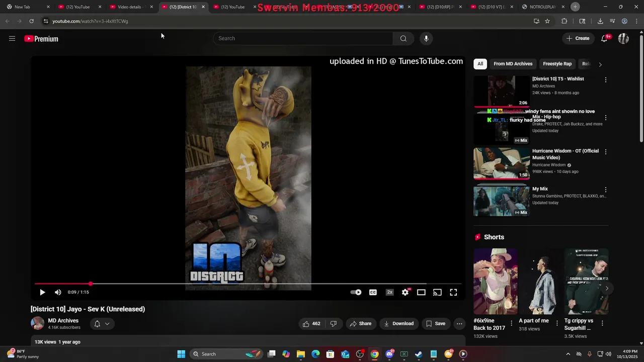This screenshot has height=362, width=644.
Task: Select From MD Archives chip
Action: point(513,64)
